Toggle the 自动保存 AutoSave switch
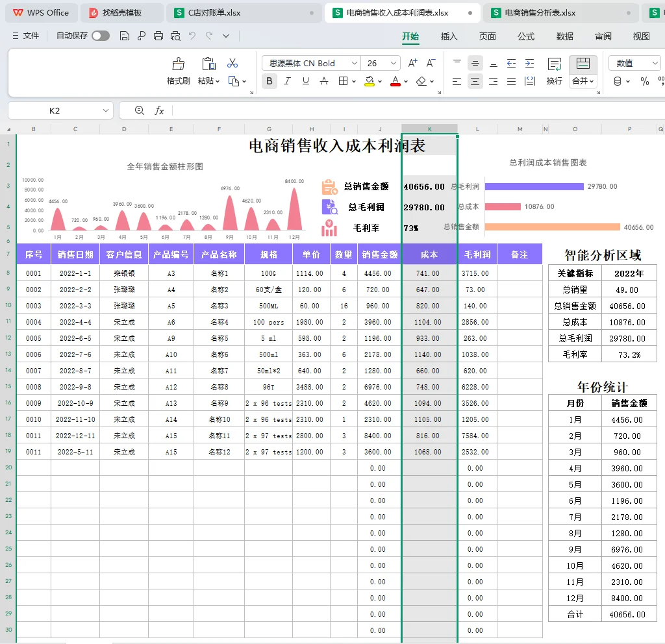 coord(101,36)
